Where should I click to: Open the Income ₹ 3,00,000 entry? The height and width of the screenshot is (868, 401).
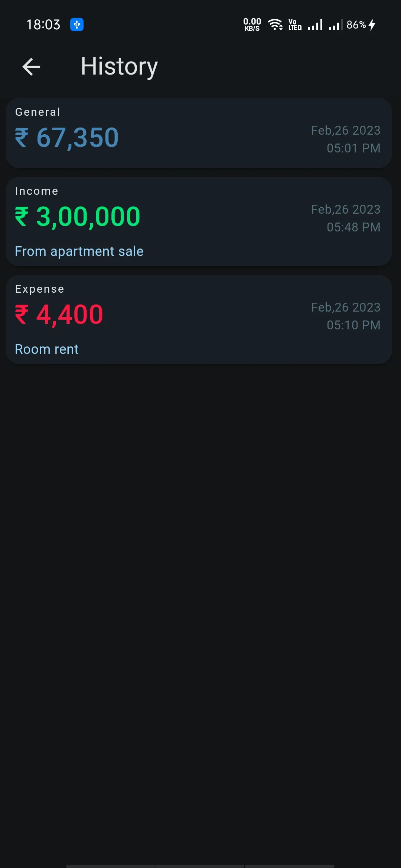point(199,221)
